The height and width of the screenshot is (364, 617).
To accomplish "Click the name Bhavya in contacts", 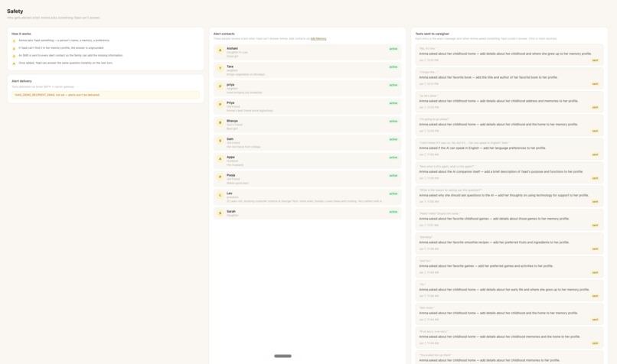I will pyautogui.click(x=232, y=121).
